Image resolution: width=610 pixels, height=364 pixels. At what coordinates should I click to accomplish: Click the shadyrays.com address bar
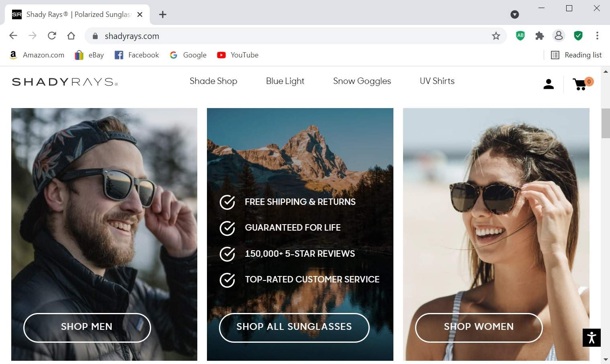point(281,36)
